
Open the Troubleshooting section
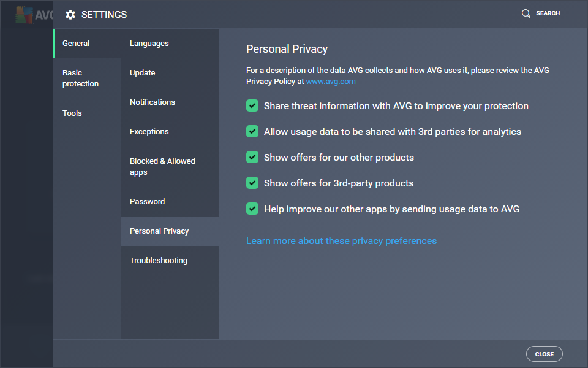tap(159, 261)
